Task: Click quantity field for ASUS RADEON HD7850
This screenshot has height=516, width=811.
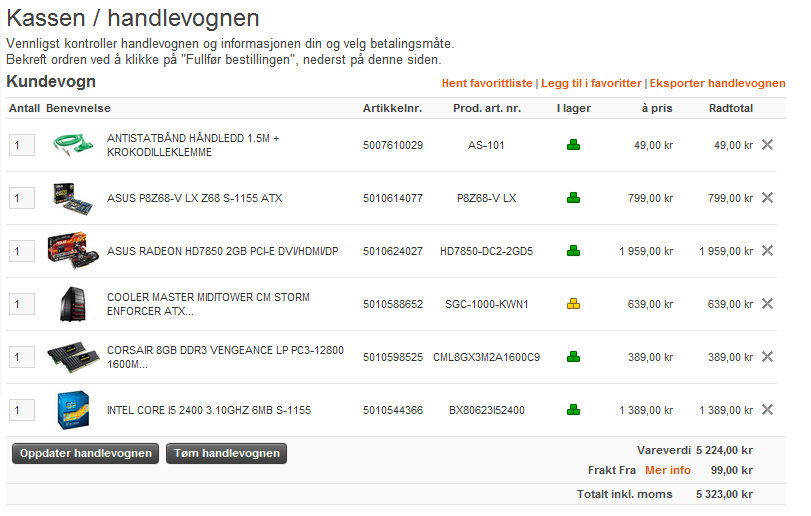Action: (x=22, y=251)
